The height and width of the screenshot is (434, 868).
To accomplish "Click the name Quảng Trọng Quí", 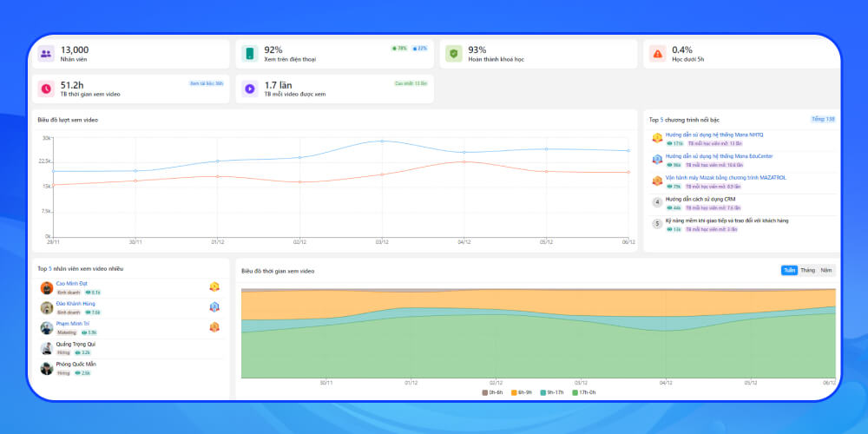I will pos(76,344).
